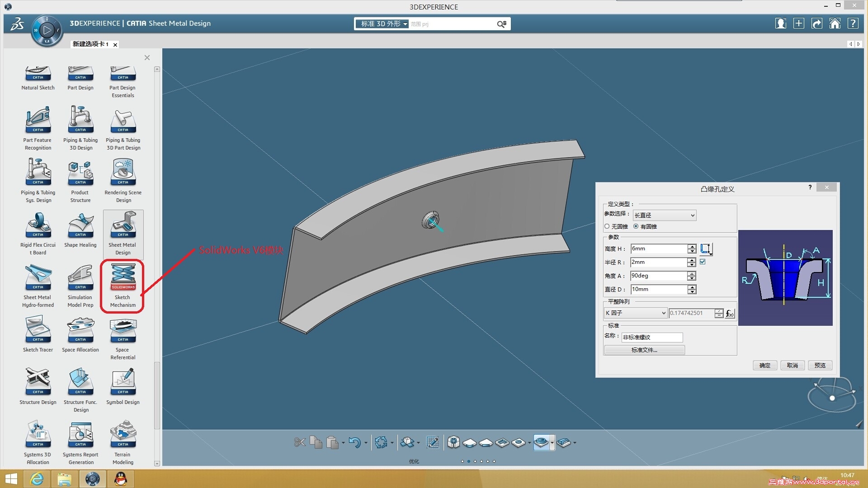Screen dimensions: 868x488
Task: Switch to the 新建选项卡1 tab
Action: click(90, 44)
